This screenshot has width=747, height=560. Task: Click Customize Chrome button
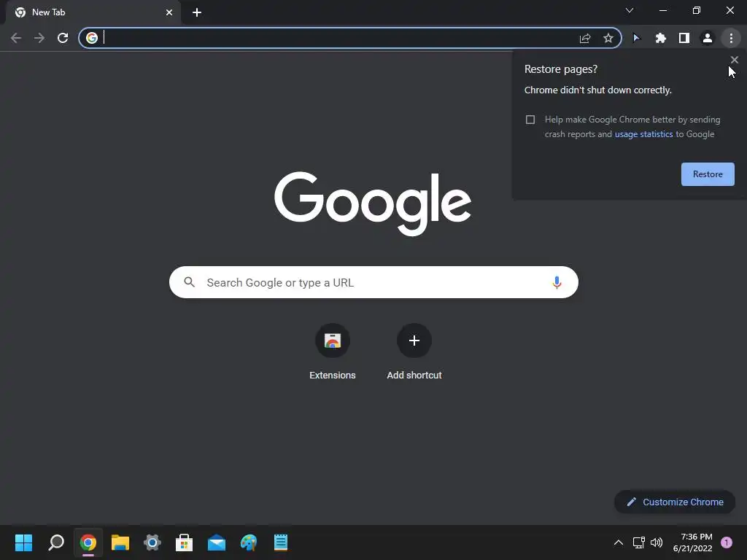(675, 502)
